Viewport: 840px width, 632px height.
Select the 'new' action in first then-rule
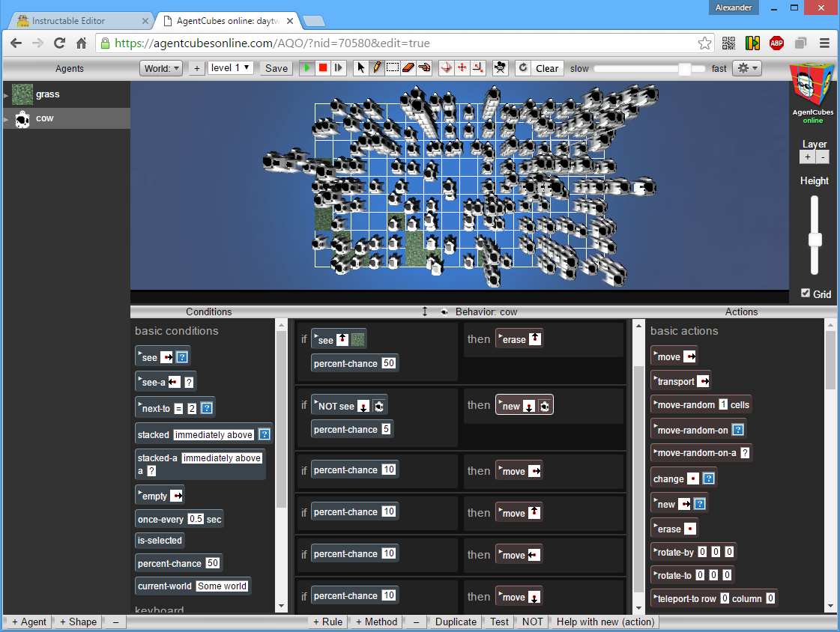coord(525,406)
